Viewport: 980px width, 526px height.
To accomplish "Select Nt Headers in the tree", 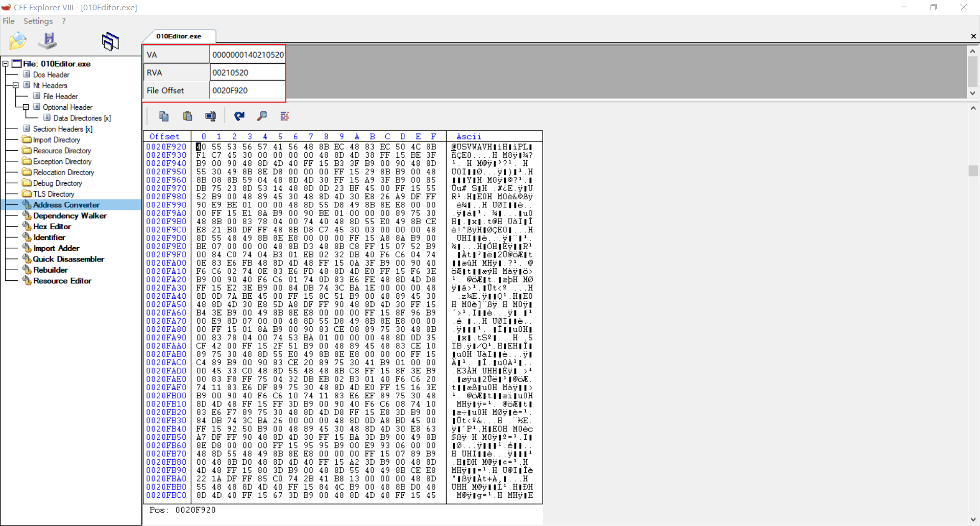I will [50, 85].
